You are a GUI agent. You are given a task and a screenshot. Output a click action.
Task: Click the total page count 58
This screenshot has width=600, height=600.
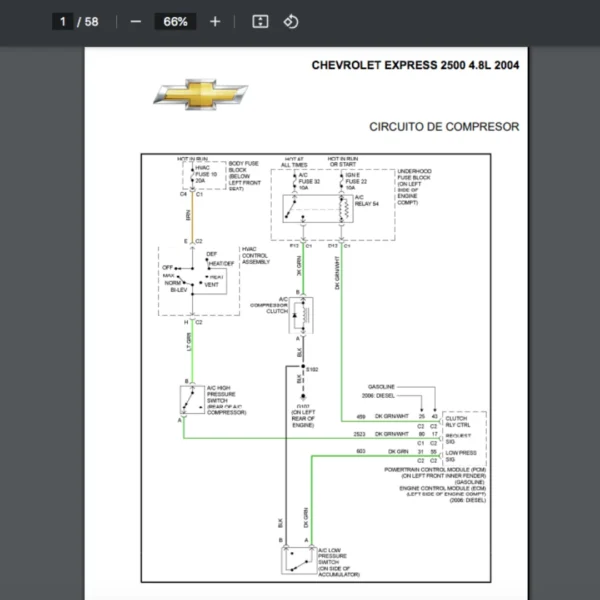pos(91,21)
